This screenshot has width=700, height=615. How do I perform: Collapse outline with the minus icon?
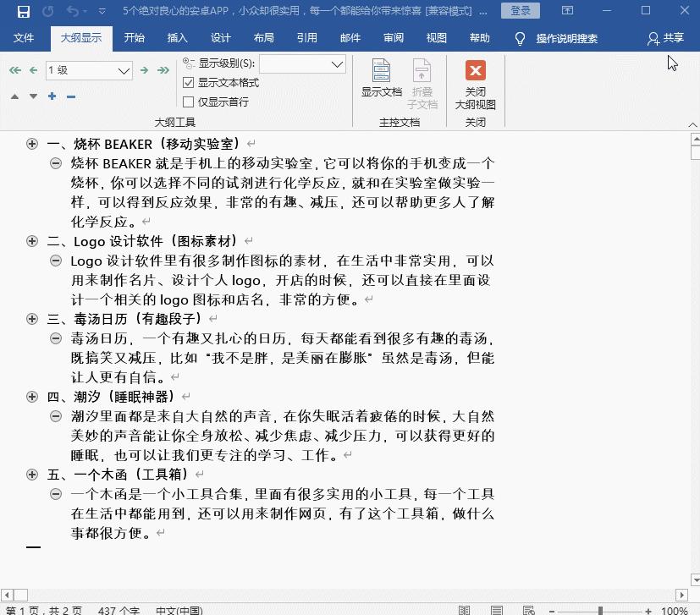[69, 96]
